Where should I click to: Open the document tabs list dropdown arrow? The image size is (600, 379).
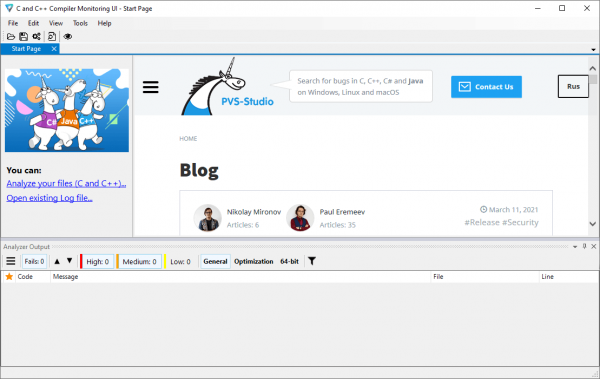click(593, 49)
